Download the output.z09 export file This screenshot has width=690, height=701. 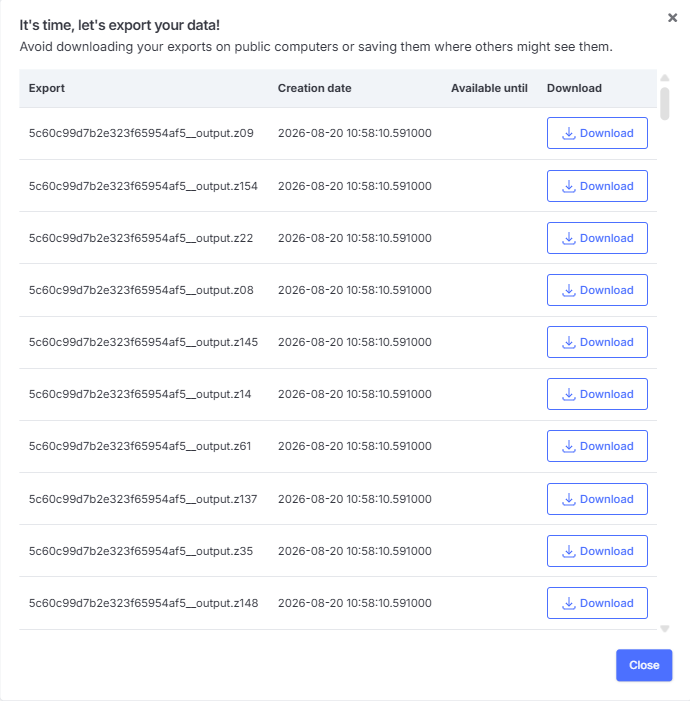click(597, 133)
